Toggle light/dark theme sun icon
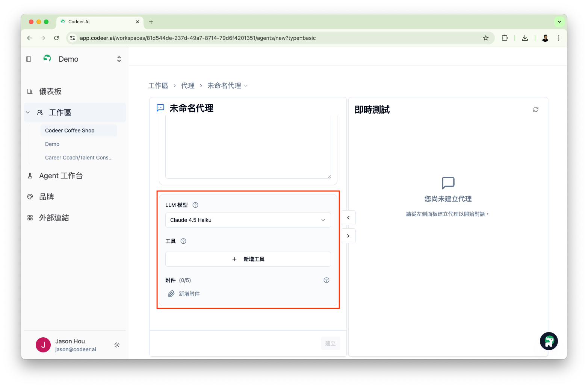Viewport: 588px width, 387px height. tap(117, 345)
